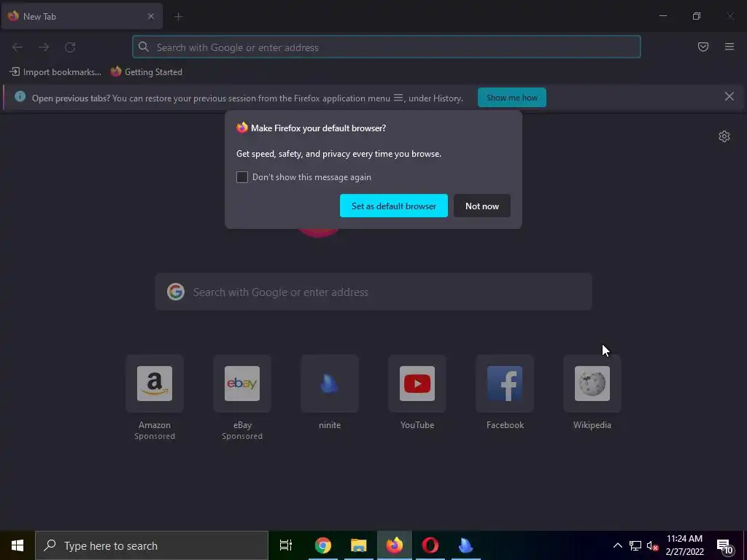Select the New Tab tab
Viewport: 747px width, 560px height.
[82, 16]
